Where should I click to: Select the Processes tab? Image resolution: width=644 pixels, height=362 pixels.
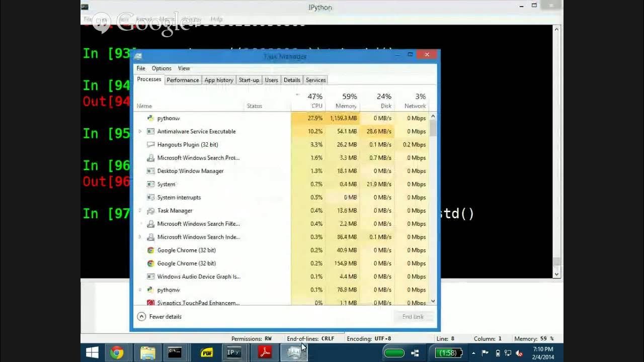click(x=149, y=79)
